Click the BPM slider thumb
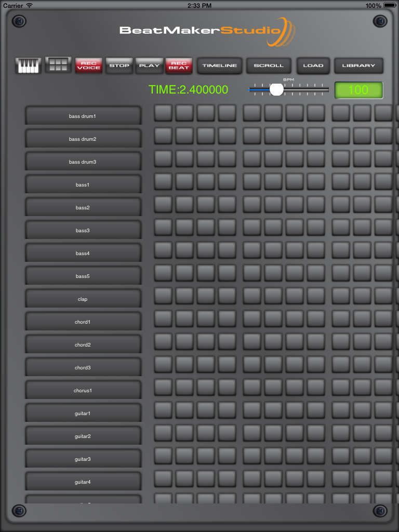Viewport: 399px width, 532px height. 276,89
